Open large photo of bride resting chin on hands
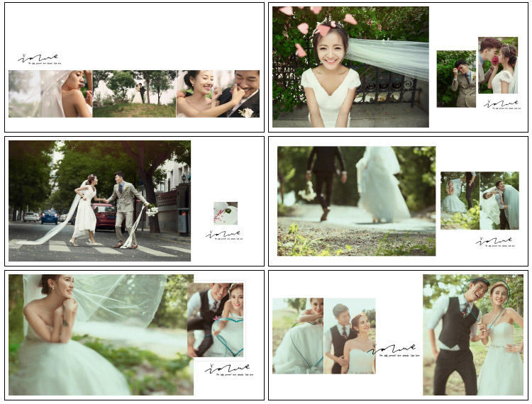 [101, 335]
